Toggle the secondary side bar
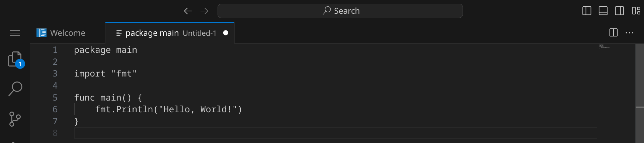Screen dimensions: 644x143 click(620, 11)
